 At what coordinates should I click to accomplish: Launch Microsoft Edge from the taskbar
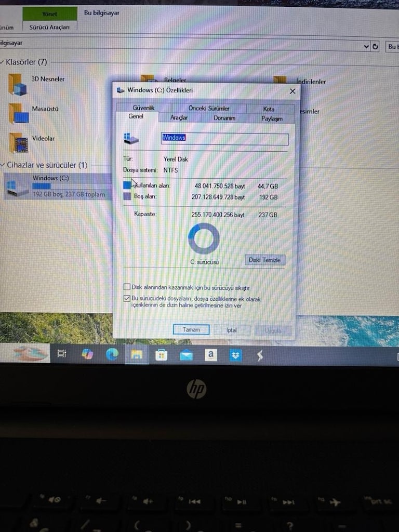click(112, 354)
